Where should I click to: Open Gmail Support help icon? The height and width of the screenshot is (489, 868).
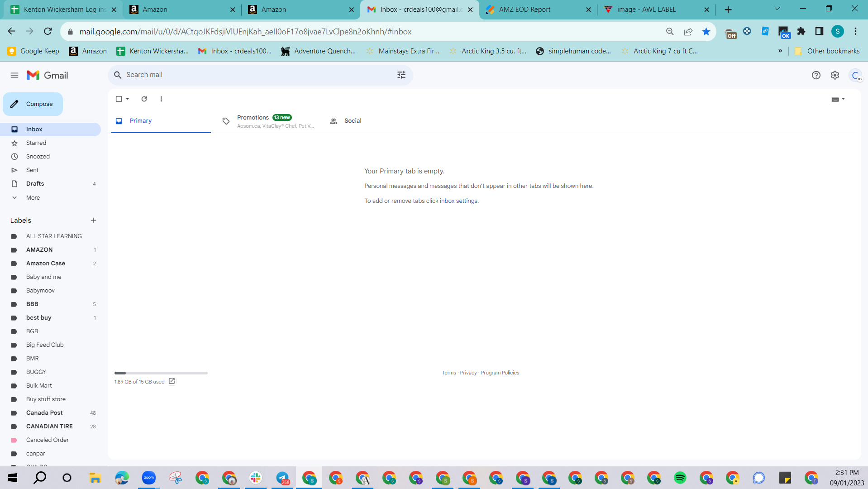point(816,75)
